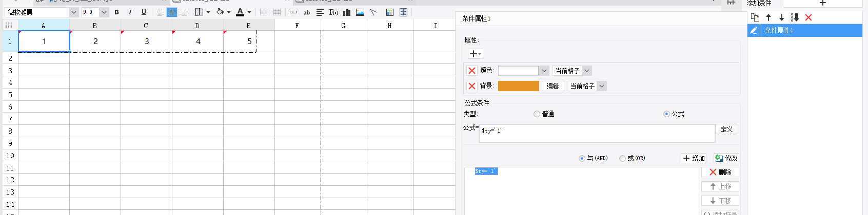Move the condition up with the arrow icon
868x215 pixels.
(768, 17)
